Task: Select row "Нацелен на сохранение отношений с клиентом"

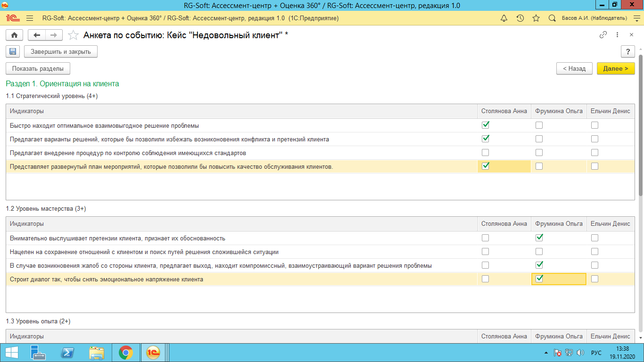Action: coord(320,252)
